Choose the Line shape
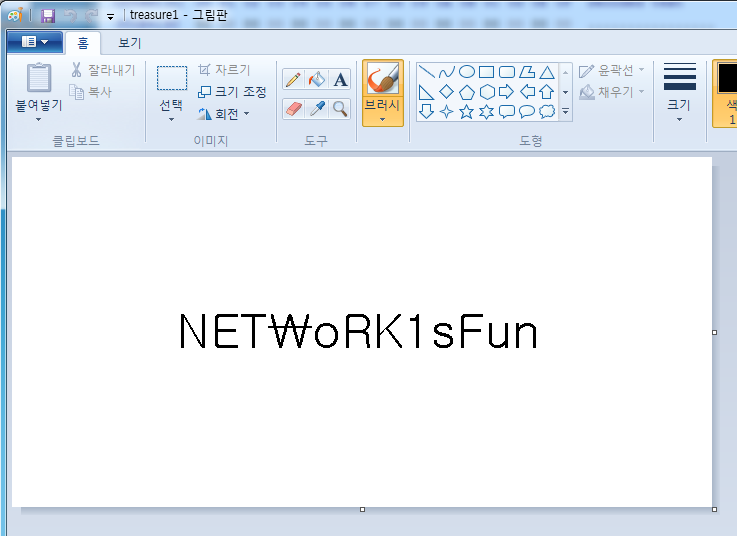This screenshot has width=737, height=536. pos(426,72)
